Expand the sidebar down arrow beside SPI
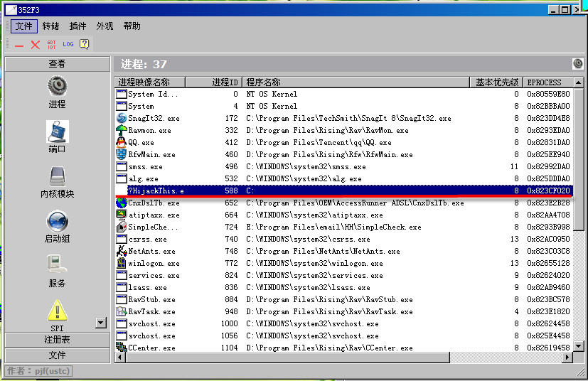Image resolution: width=588 pixels, height=381 pixels. pyautogui.click(x=101, y=323)
